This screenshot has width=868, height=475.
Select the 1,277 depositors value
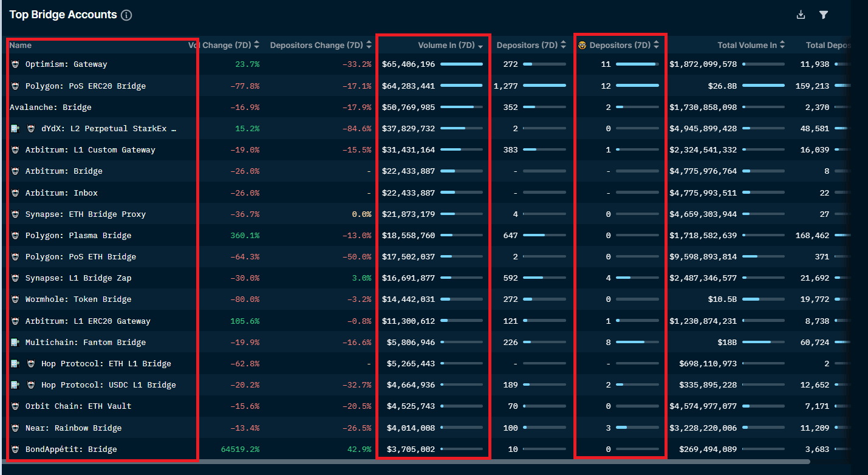tap(506, 86)
